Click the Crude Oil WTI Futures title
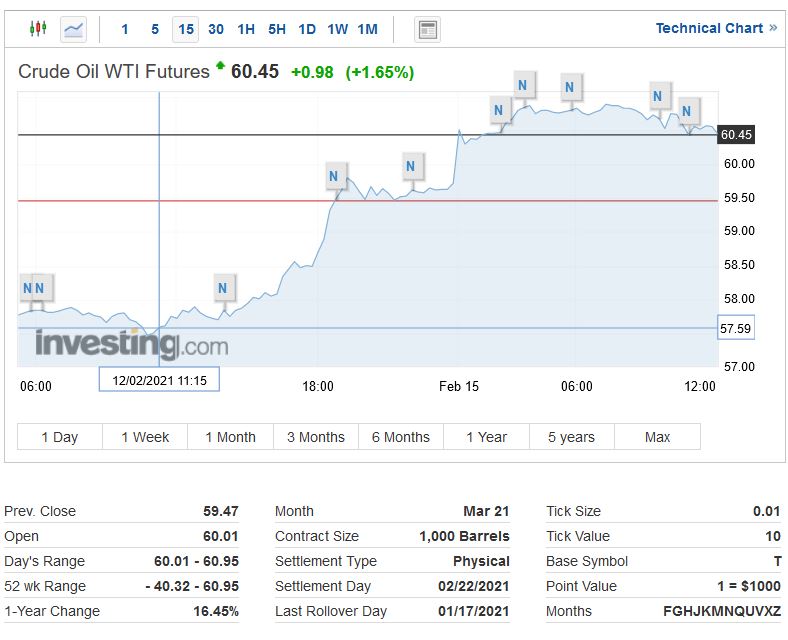Viewport: 788px width, 640px height. tap(114, 71)
